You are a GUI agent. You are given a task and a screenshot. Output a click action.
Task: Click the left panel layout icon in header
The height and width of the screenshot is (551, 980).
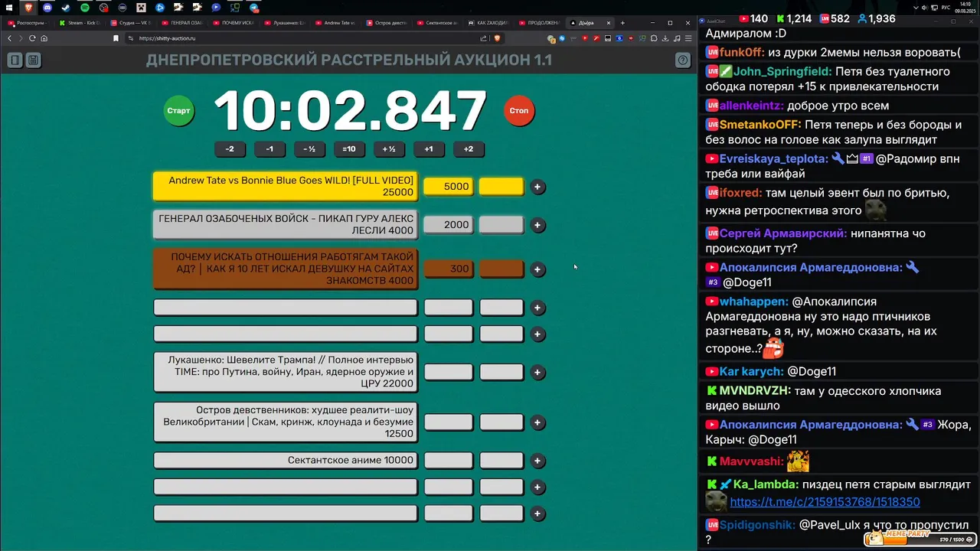point(15,60)
